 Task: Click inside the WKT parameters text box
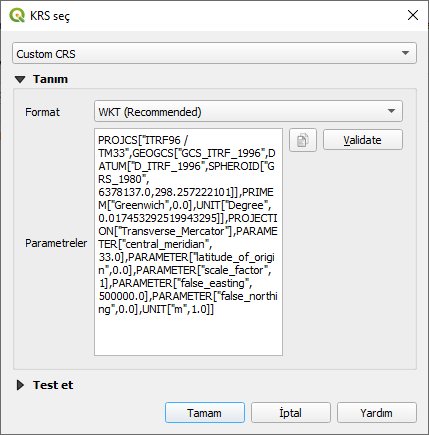pos(188,242)
